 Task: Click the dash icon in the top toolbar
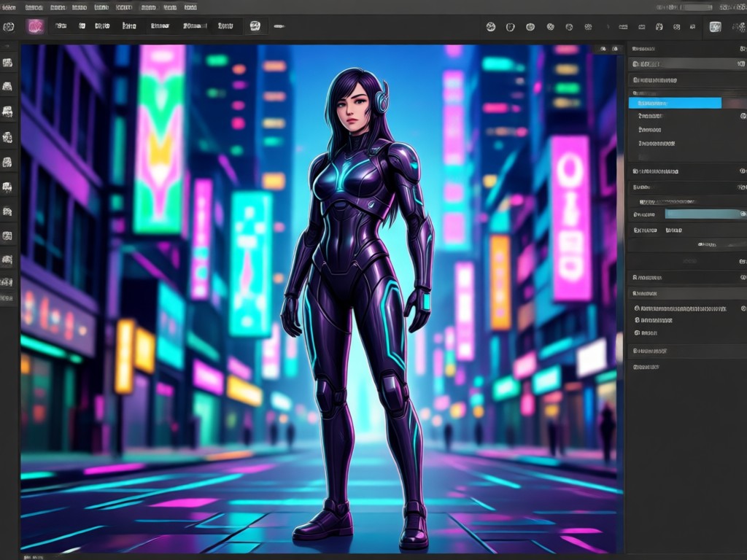tap(279, 26)
